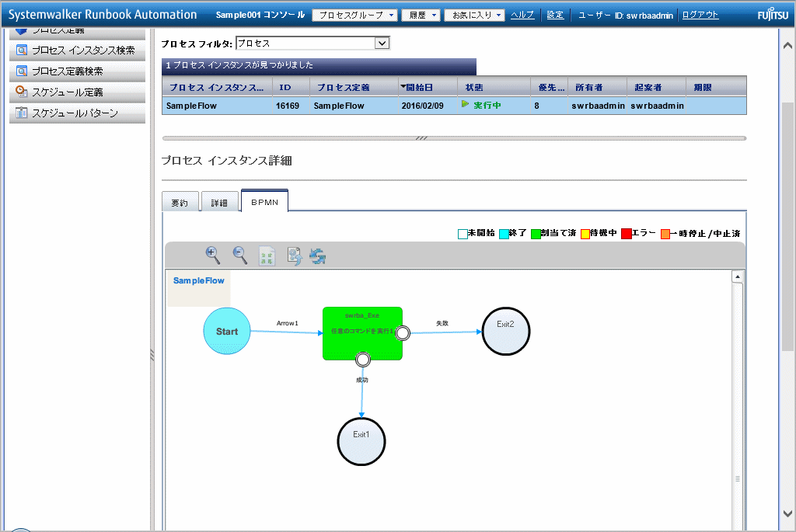Switch to the 要約 tab
This screenshot has height=532, width=796.
pyautogui.click(x=180, y=203)
